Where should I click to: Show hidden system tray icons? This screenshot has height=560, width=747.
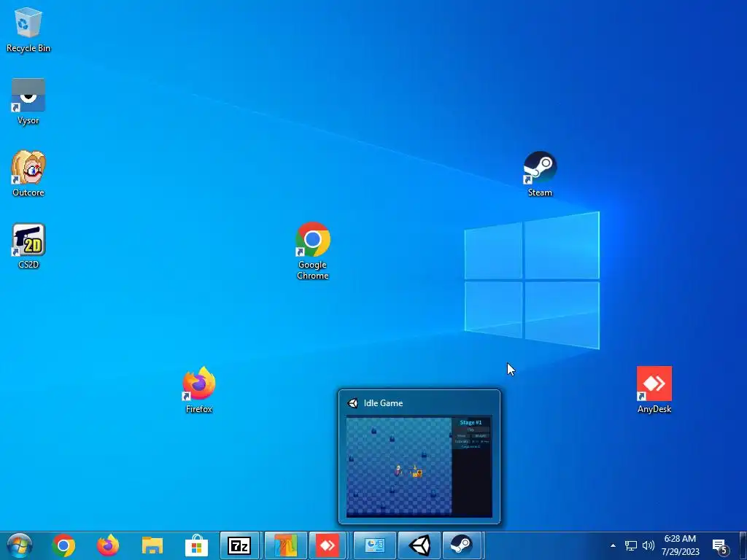613,545
